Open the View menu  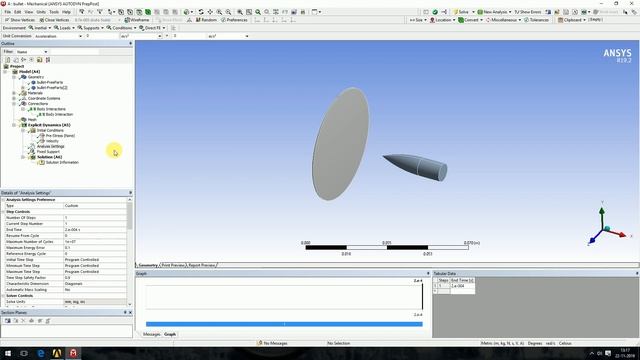(29, 12)
